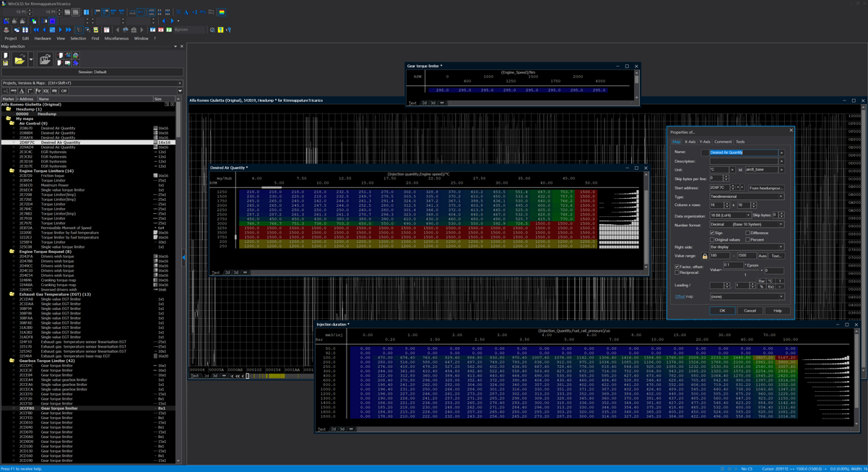Open the Offset map (none) dropdown
Screen dimensions: 868x472
[746, 296]
